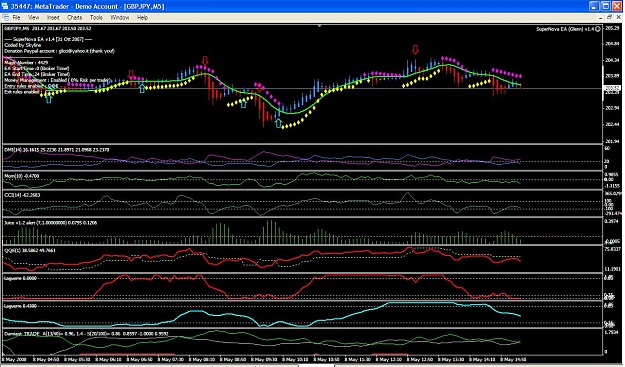Minimize the GBPJPY chart child window
This screenshot has height=367, width=625.
(601, 18)
